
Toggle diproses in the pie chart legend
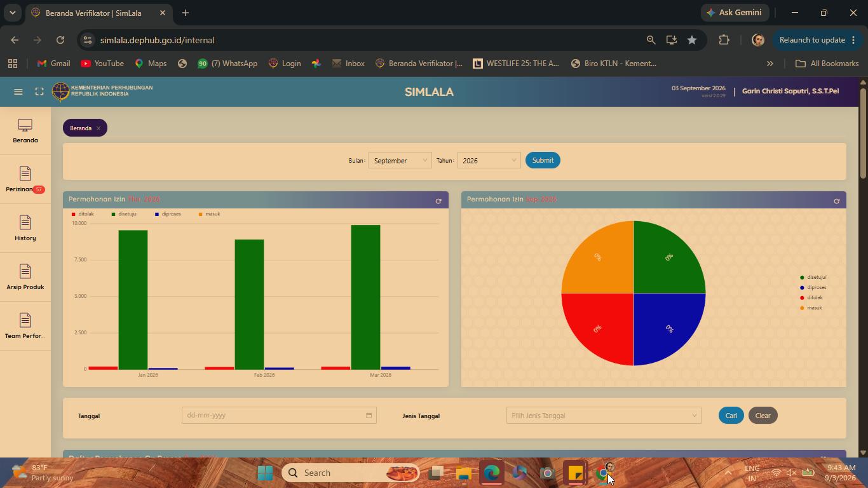click(813, 287)
